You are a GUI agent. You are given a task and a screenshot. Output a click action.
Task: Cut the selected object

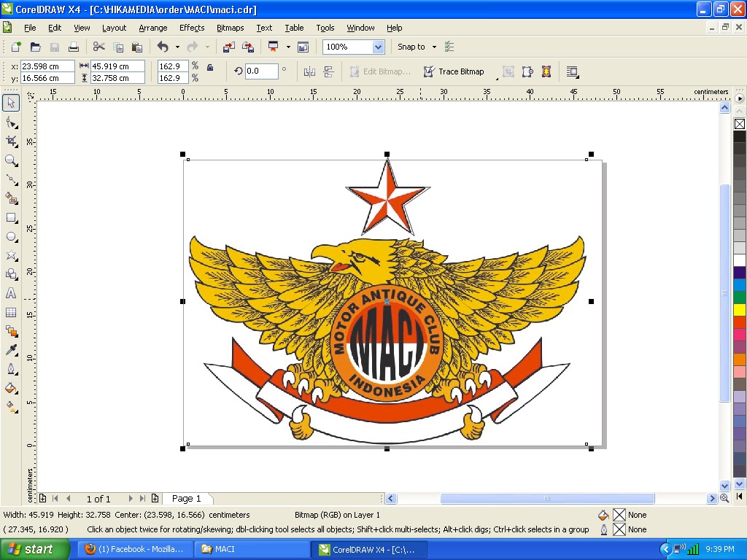(98, 47)
